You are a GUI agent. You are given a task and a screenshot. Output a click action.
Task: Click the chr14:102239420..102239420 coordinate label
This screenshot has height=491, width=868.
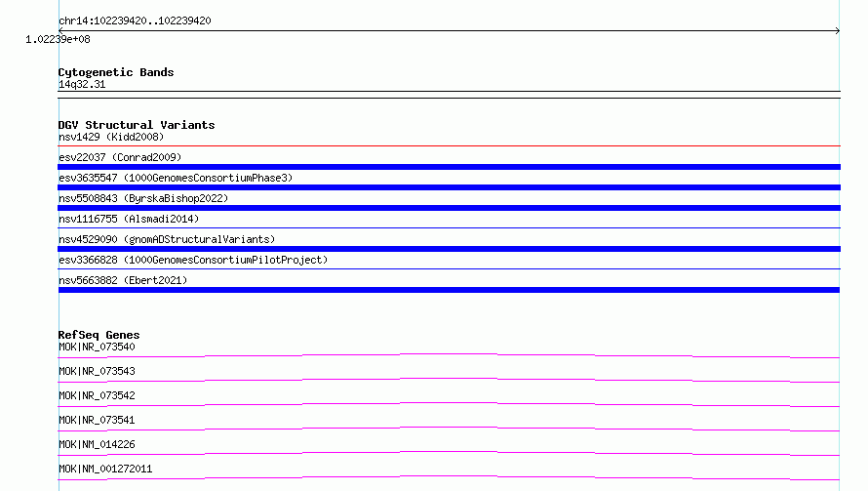click(x=135, y=21)
